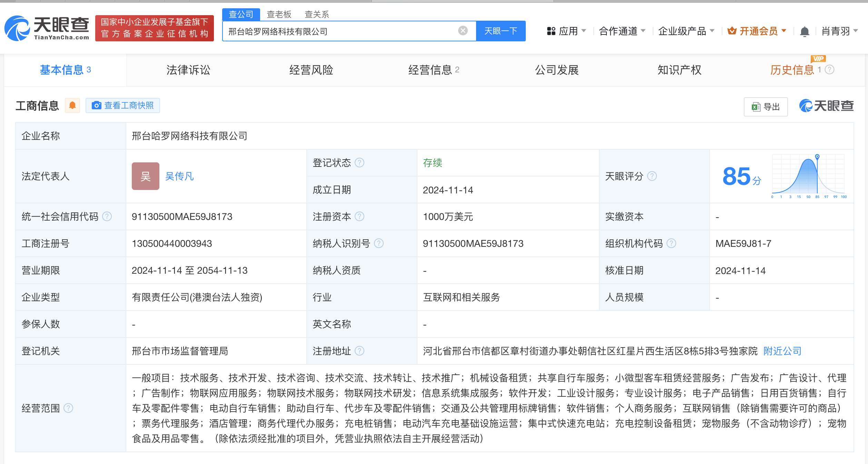Click the 吴 avatar thumbnail

pos(145,176)
